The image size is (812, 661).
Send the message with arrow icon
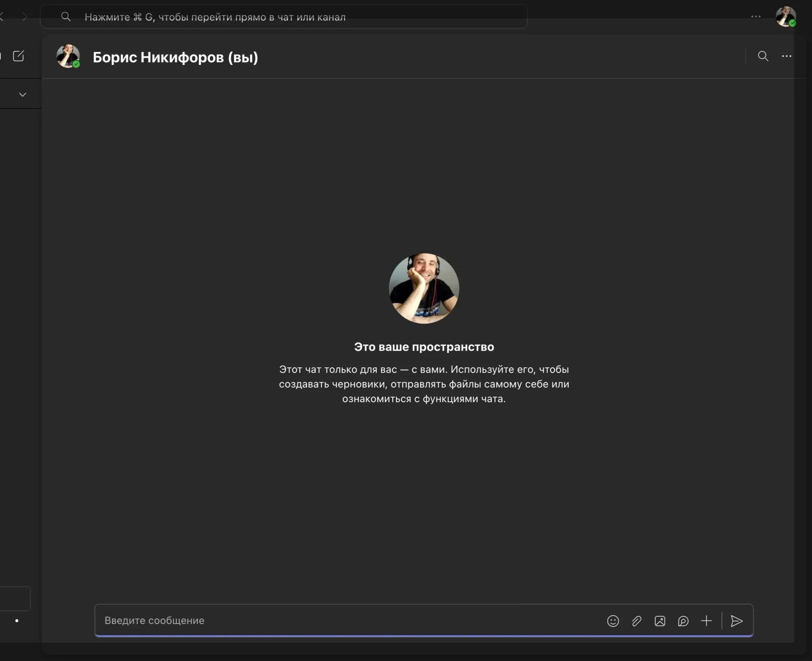pyautogui.click(x=736, y=621)
